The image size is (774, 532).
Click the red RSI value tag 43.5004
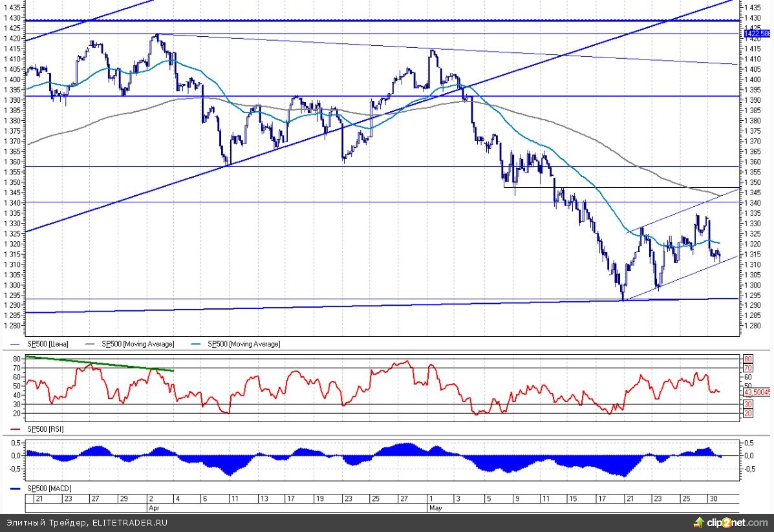tap(756, 392)
